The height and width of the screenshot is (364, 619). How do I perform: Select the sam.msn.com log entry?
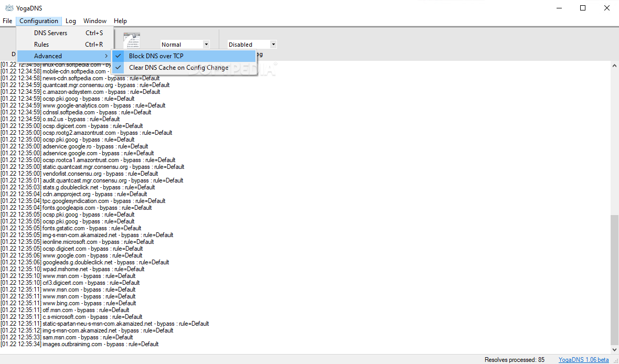point(67,338)
